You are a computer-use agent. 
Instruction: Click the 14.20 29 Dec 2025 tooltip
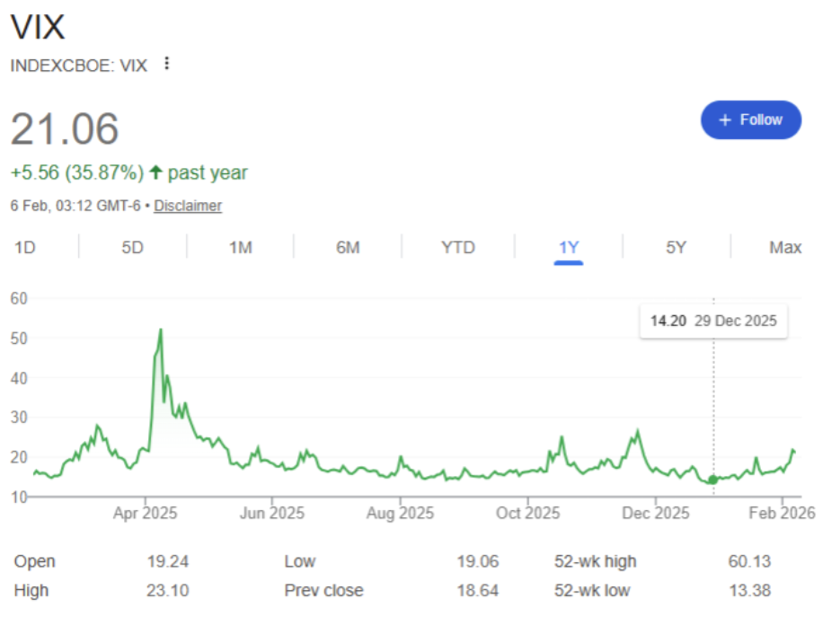pos(713,321)
